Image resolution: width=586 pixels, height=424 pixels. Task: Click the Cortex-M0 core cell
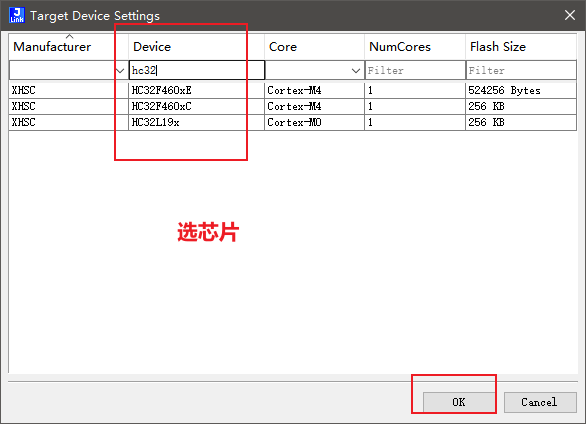(314, 123)
